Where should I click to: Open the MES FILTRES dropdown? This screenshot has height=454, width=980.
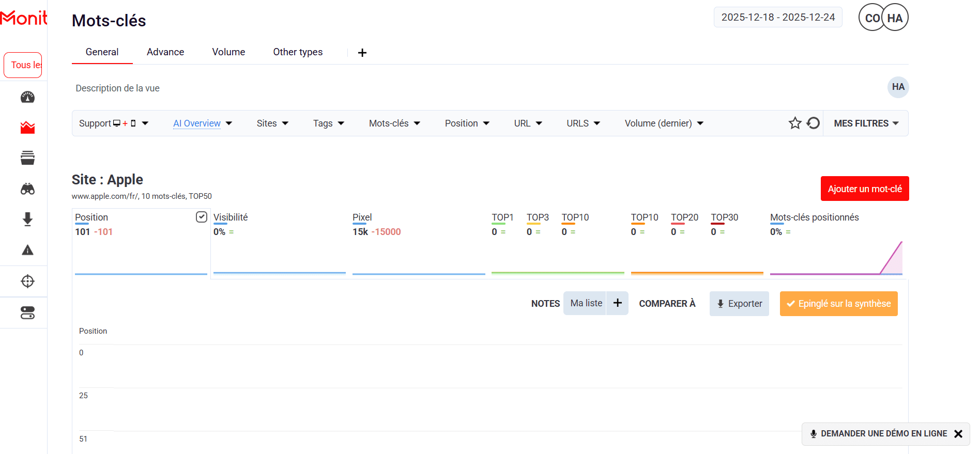click(x=866, y=123)
